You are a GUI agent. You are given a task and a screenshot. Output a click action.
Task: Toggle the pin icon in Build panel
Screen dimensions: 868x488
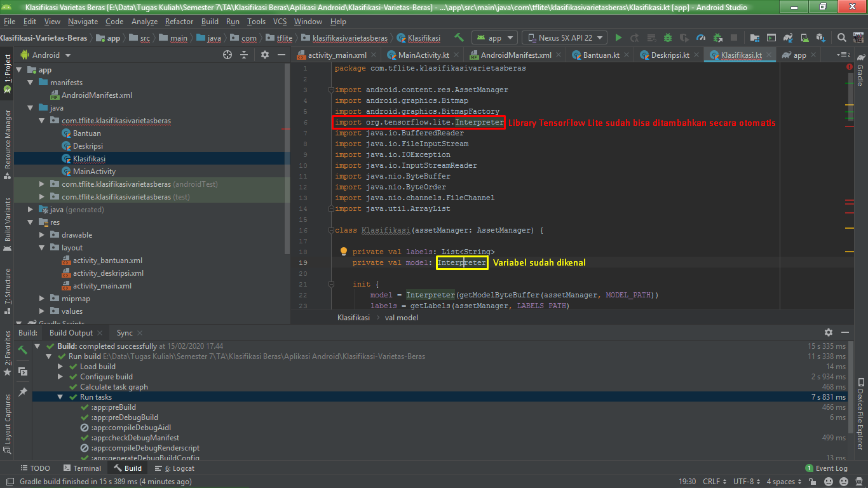click(x=23, y=392)
